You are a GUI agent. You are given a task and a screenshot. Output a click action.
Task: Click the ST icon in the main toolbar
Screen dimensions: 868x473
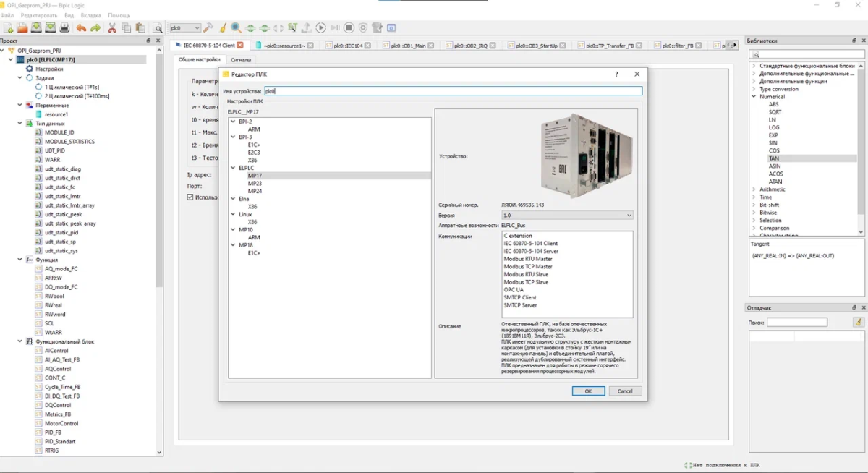click(292, 28)
